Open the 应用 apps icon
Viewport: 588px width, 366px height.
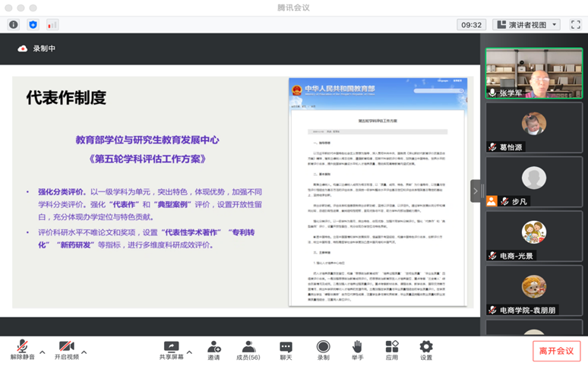[391, 350]
